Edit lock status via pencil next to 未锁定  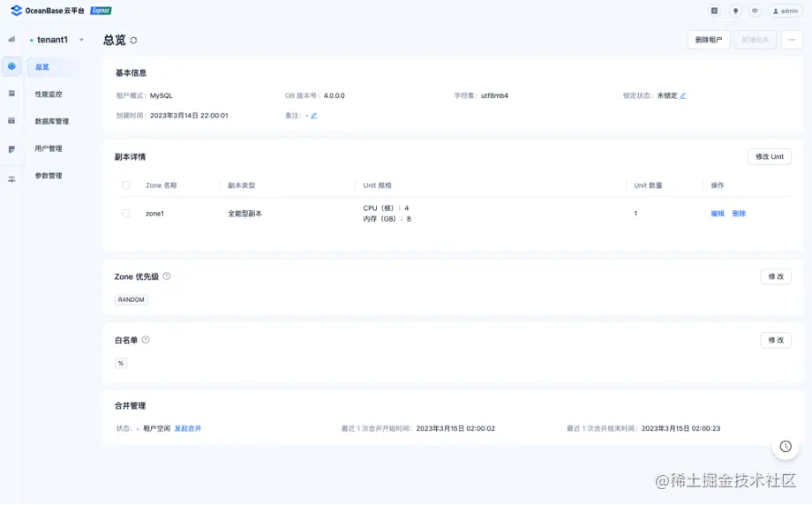click(683, 95)
